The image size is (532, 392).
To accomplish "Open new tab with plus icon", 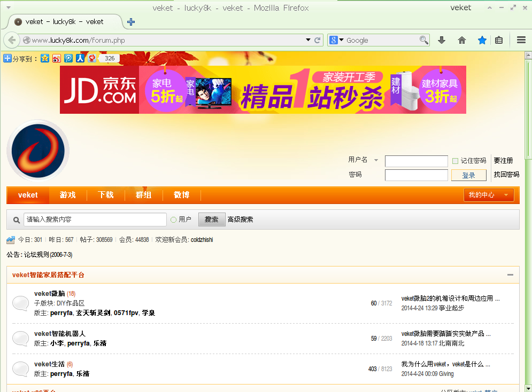I will coord(131,22).
